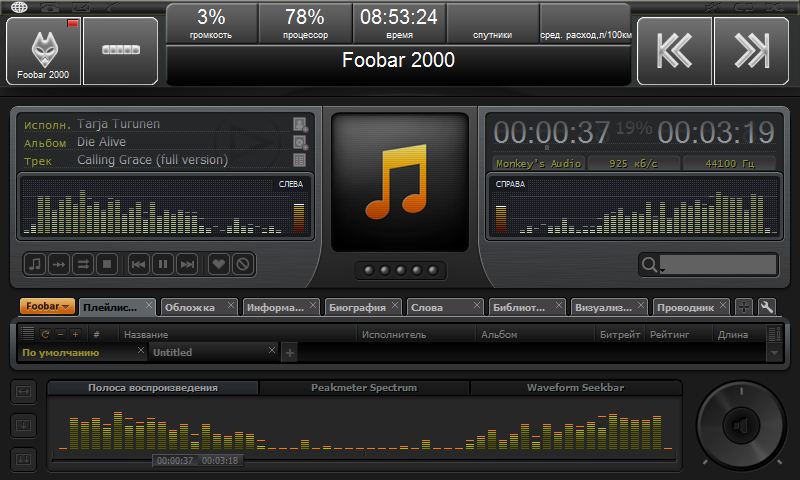Open the Foobar orange dropdown menu
The image size is (800, 480).
47,307
